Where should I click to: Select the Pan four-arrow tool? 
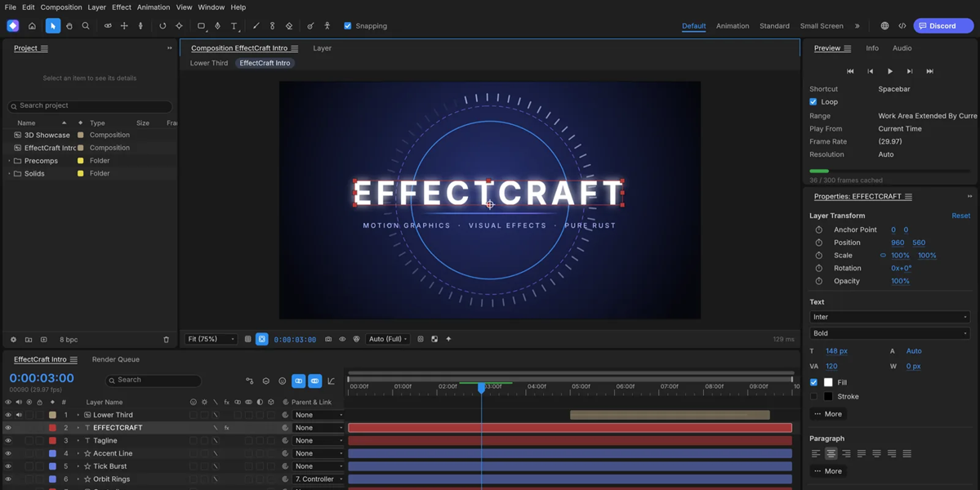click(x=124, y=26)
